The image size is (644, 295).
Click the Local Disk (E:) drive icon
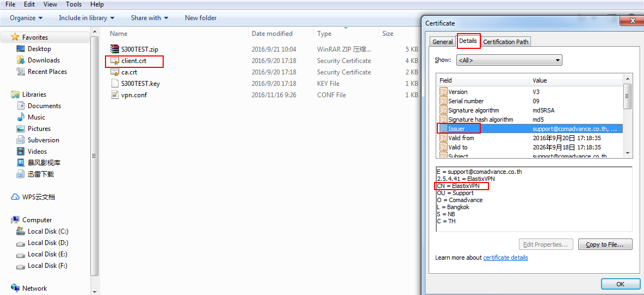[x=21, y=254]
